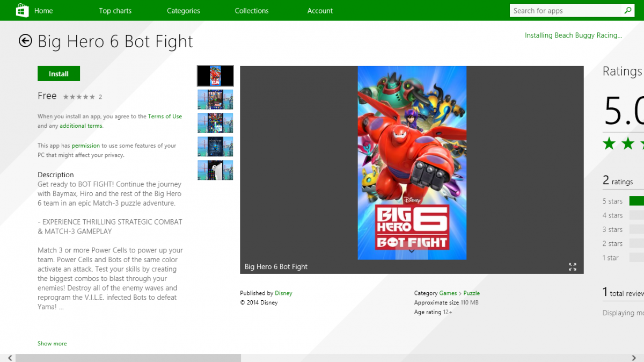Open the Home menu item
644x362 pixels.
click(43, 11)
